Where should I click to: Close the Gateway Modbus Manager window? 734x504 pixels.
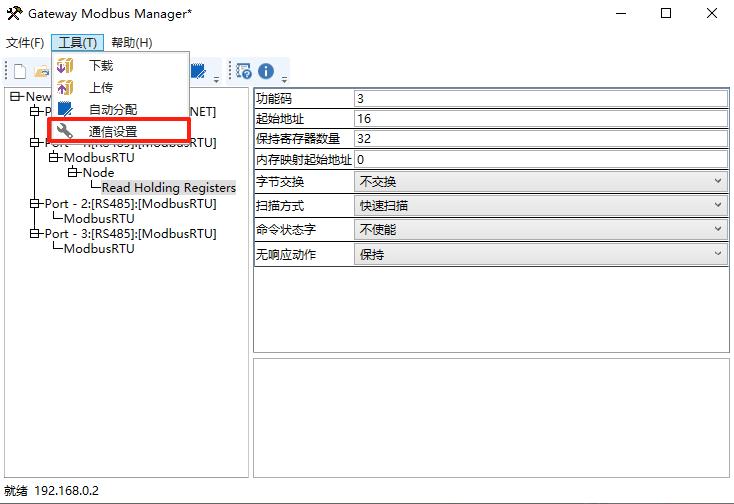tap(712, 13)
